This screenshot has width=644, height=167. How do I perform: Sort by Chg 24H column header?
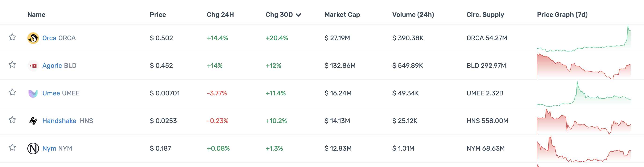220,15
